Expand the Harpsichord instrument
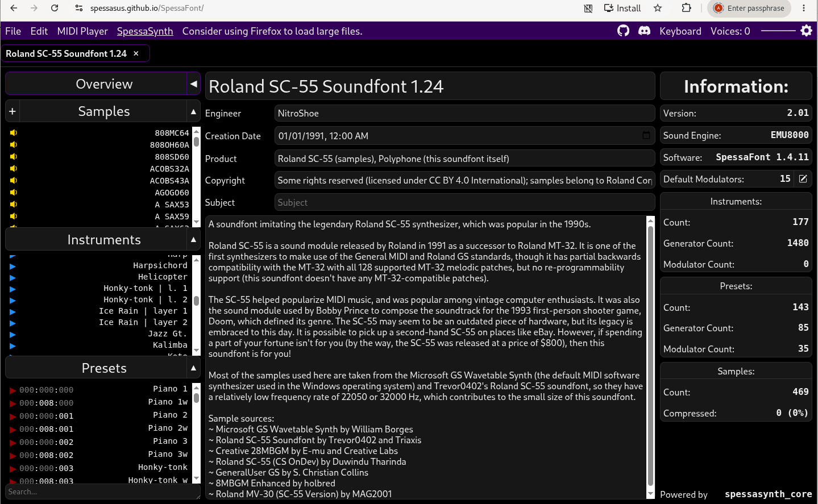The height and width of the screenshot is (504, 818). tap(13, 266)
